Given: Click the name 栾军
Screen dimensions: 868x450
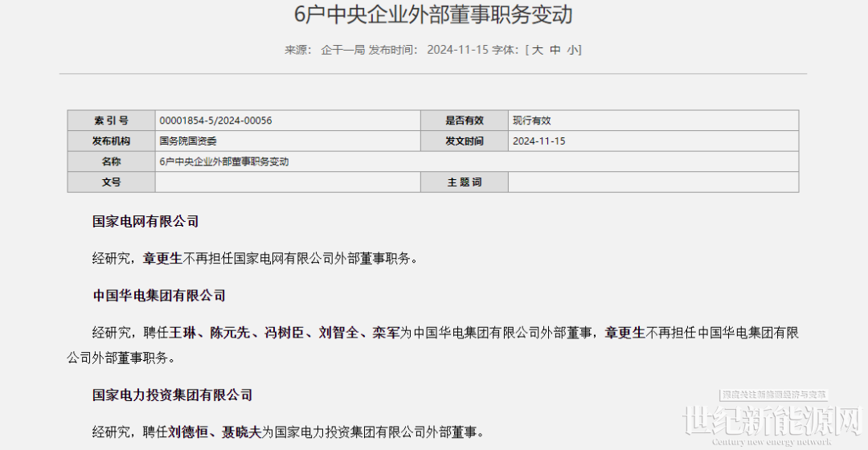Looking at the screenshot, I should pyautogui.click(x=386, y=333).
